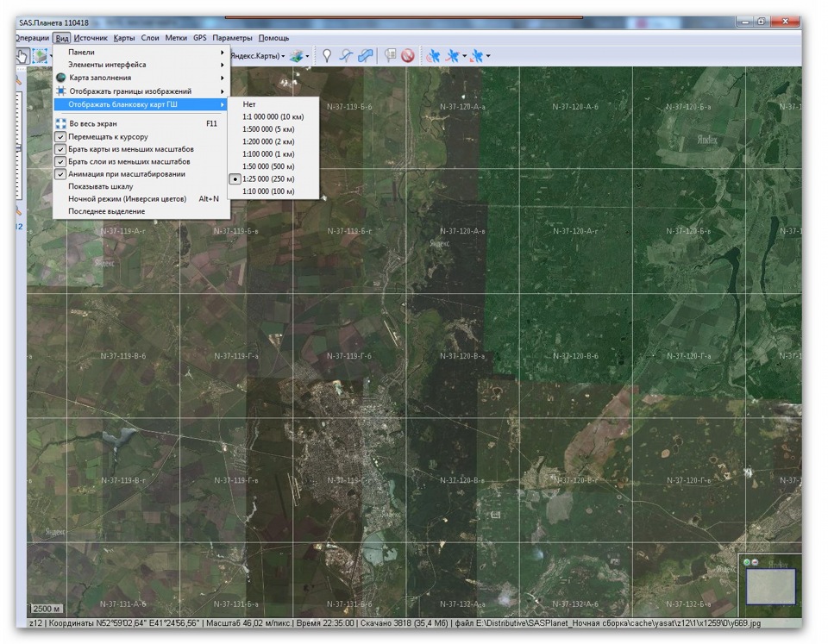This screenshot has height=644, width=828.
Task: Select the add path tool
Action: click(x=346, y=55)
